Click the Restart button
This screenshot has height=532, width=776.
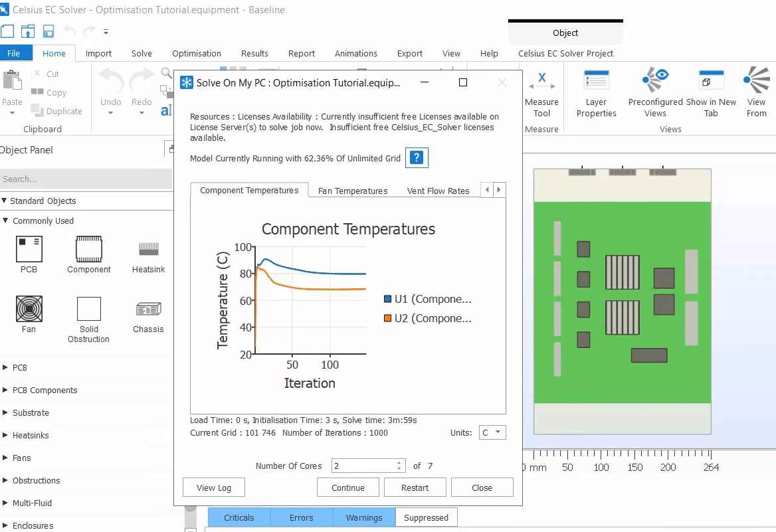(x=415, y=488)
